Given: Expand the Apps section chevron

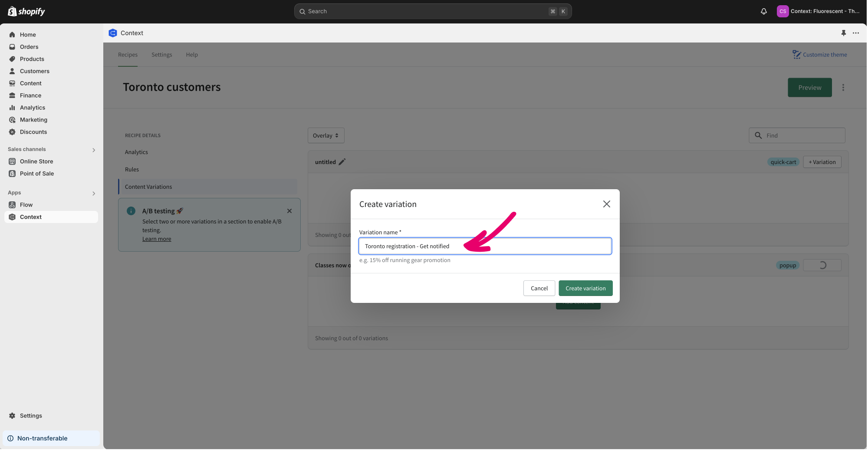Looking at the screenshot, I should click(94, 193).
